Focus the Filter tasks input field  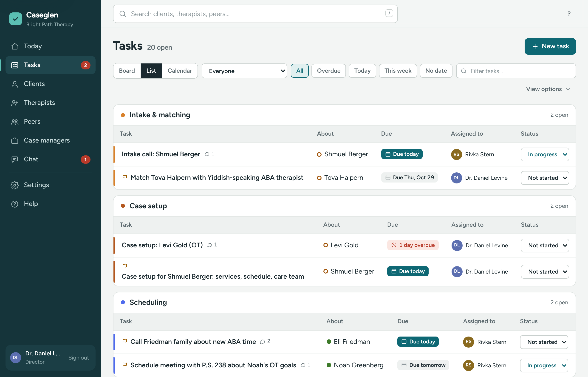pyautogui.click(x=516, y=71)
